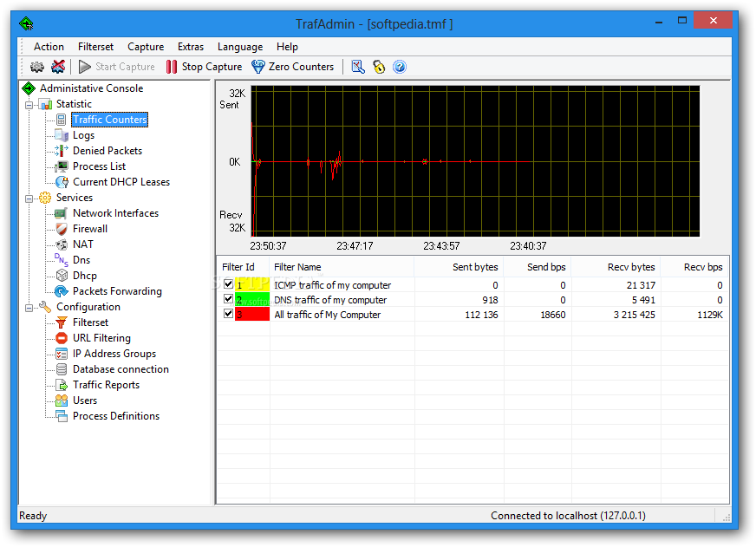Click the Users people icon
The height and width of the screenshot is (547, 756).
coord(62,400)
